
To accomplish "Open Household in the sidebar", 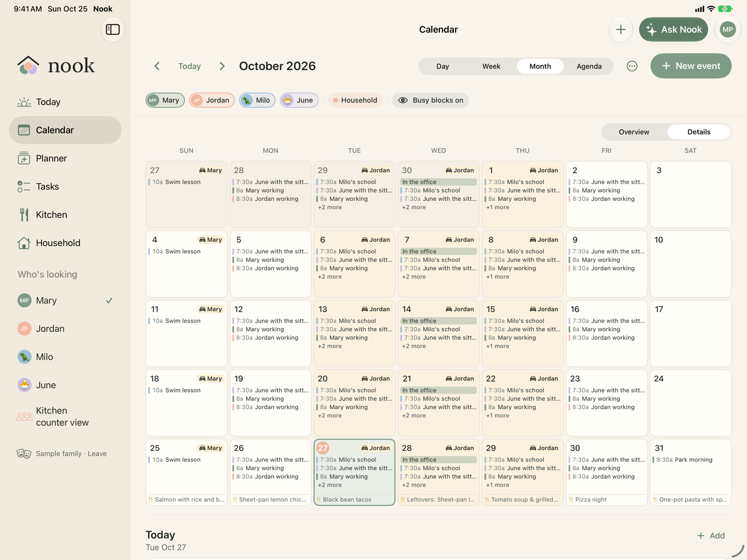I will tap(65, 243).
